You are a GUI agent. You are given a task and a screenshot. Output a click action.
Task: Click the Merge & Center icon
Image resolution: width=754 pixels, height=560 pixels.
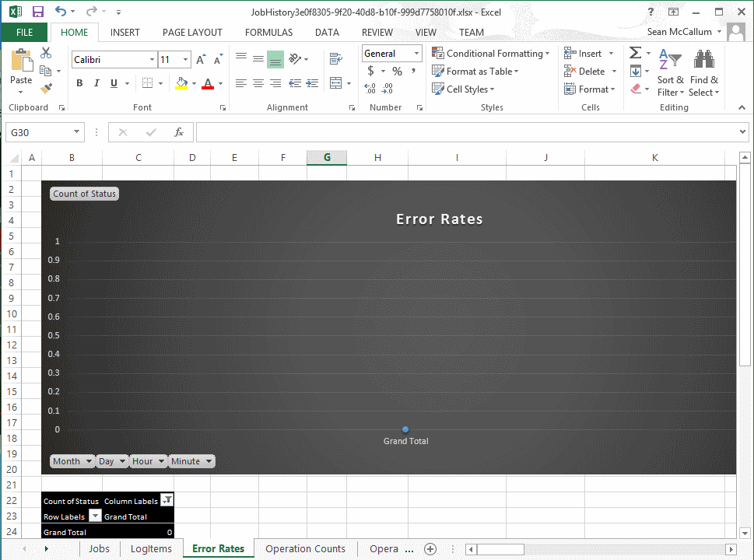pyautogui.click(x=335, y=83)
